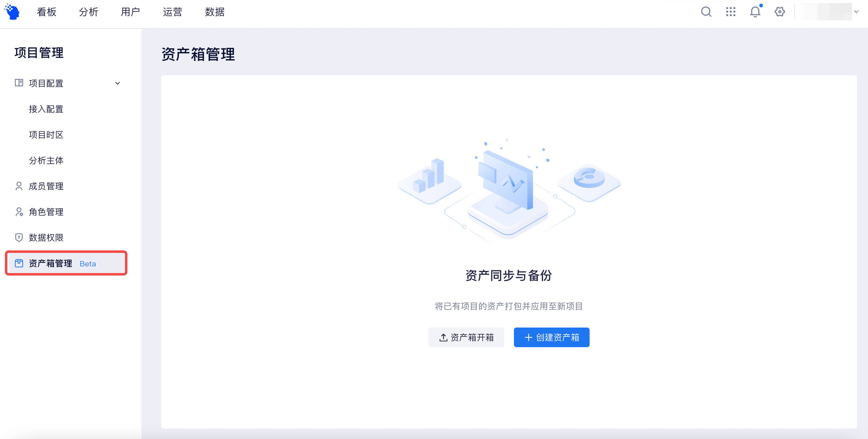Click the 数据权限 shield icon

(x=19, y=238)
